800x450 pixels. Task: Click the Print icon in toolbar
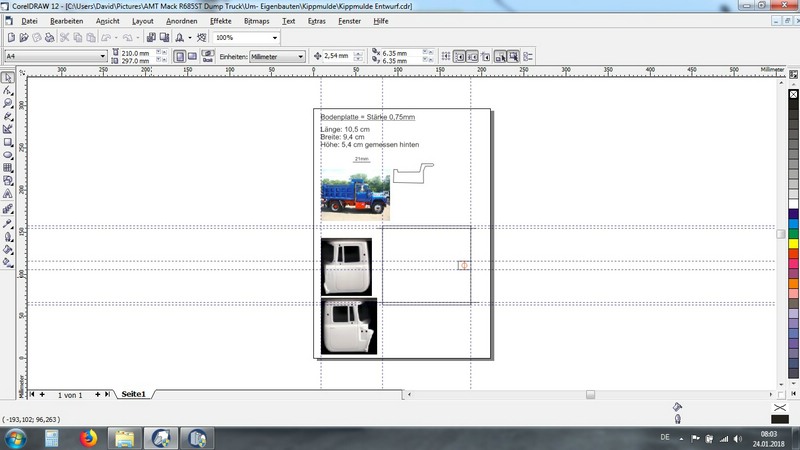click(x=47, y=37)
